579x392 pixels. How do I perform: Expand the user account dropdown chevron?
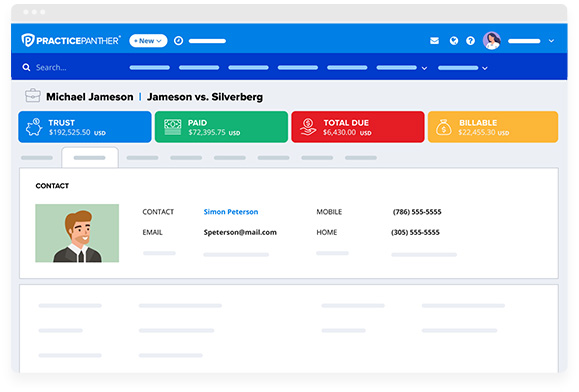click(551, 41)
